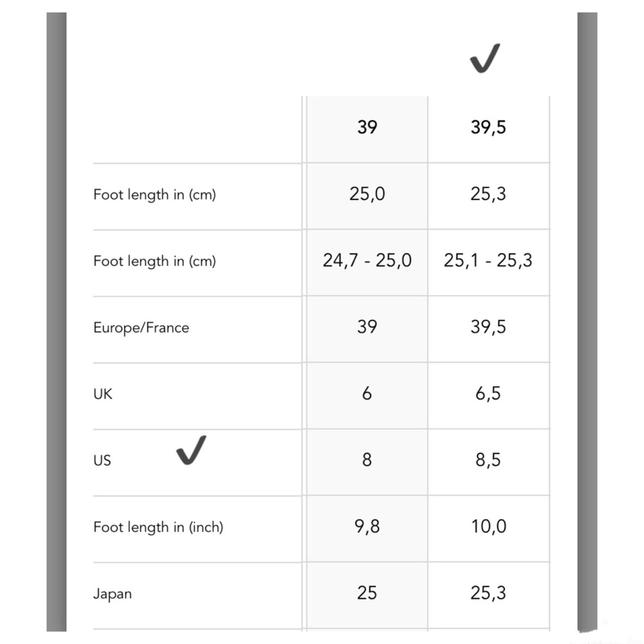
Task: Click the UK size 6 cell
Action: click(x=366, y=393)
